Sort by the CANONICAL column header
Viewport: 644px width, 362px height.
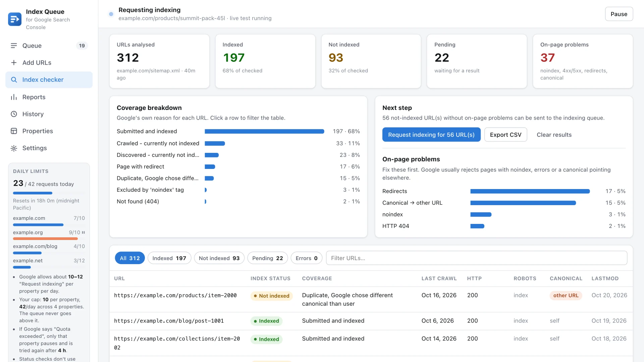pos(566,279)
